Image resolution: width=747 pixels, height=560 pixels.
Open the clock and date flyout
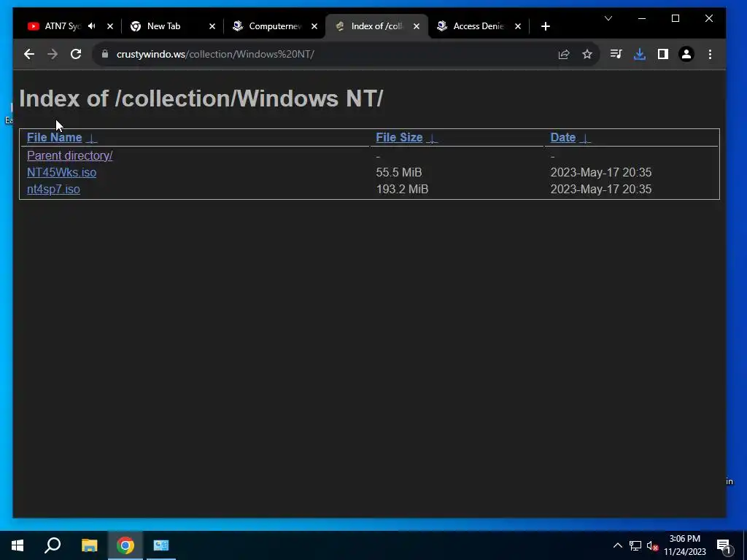coord(684,545)
